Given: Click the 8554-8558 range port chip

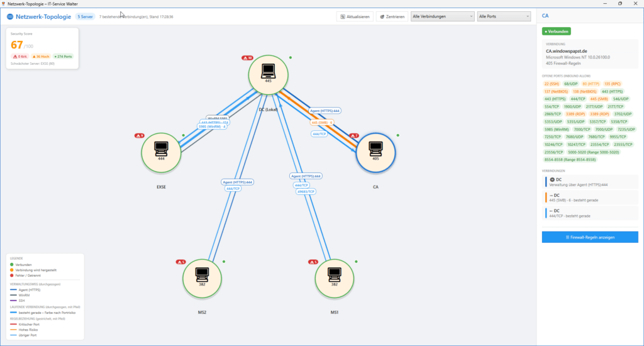Looking at the screenshot, I should pyautogui.click(x=570, y=159).
